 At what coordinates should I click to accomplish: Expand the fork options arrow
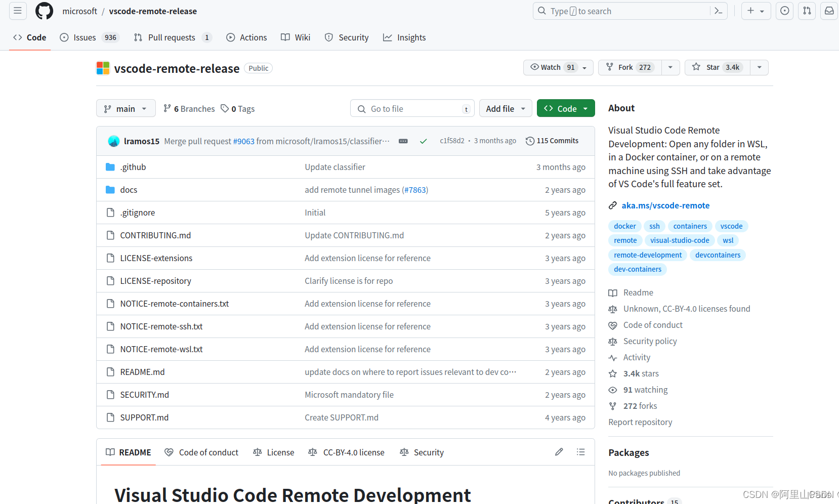[x=670, y=67]
